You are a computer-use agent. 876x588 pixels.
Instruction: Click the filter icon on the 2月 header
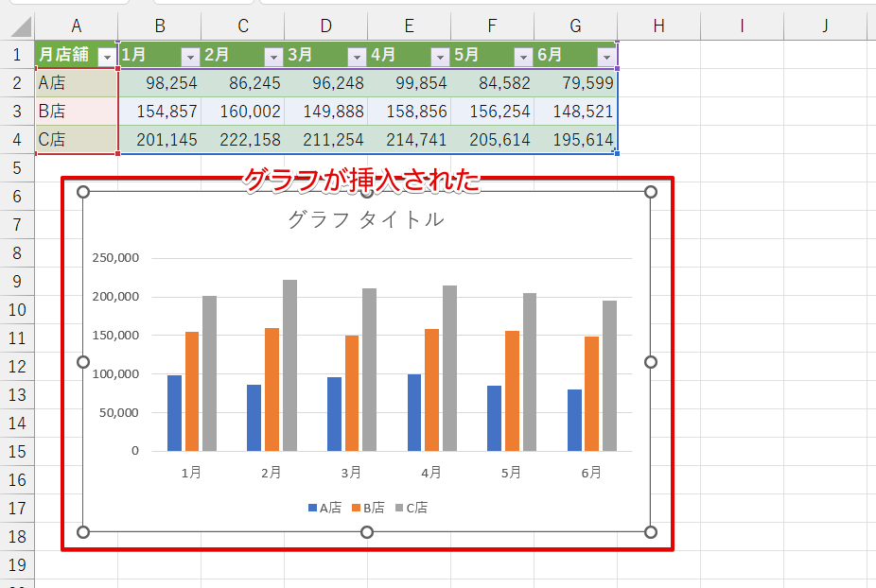[x=273, y=55]
